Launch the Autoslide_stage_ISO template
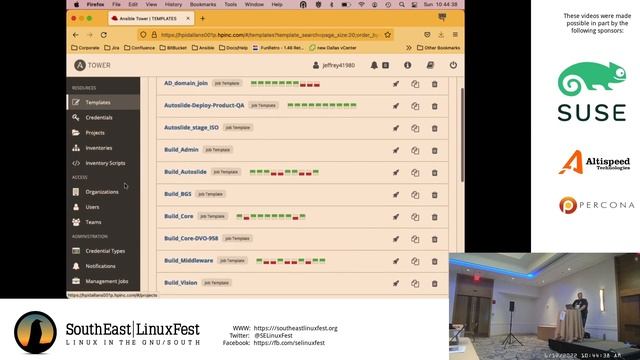640x360 pixels. coord(396,128)
